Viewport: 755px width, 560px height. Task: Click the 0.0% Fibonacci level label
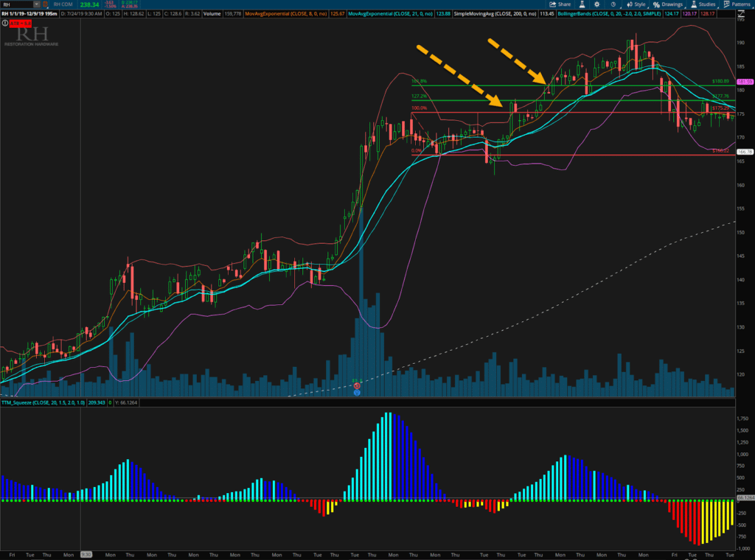coord(417,150)
